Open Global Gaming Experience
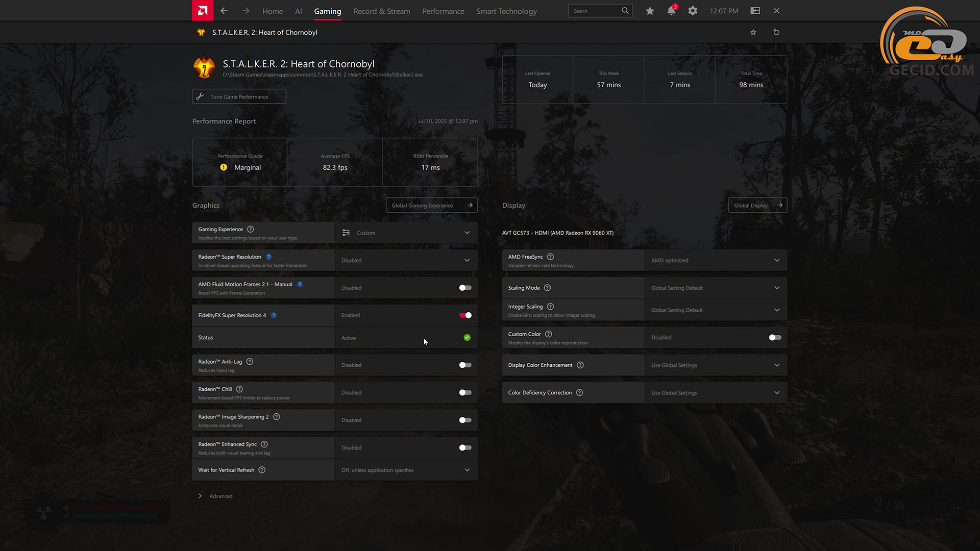Viewport: 980px width, 551px height. 432,205
